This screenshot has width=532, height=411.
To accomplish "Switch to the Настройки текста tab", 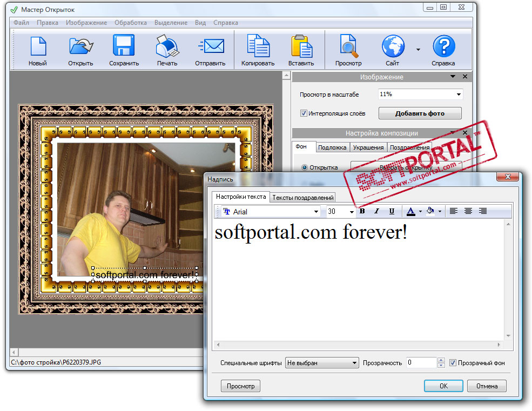I will (241, 197).
